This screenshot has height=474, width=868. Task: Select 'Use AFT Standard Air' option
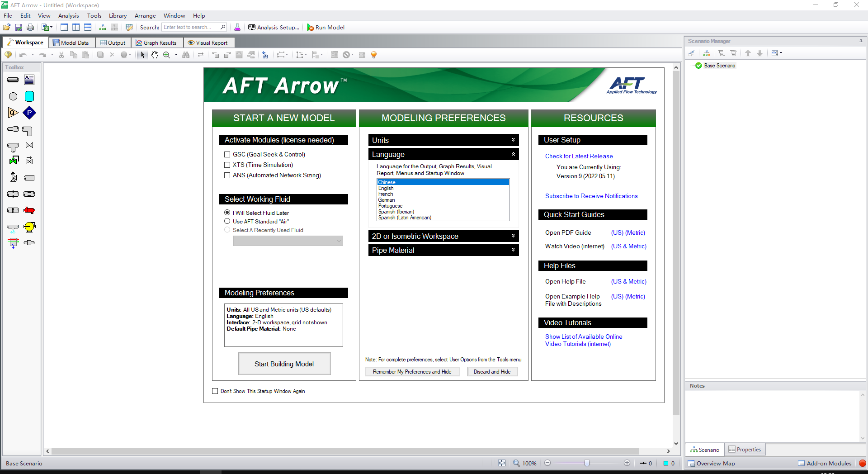coord(227,221)
